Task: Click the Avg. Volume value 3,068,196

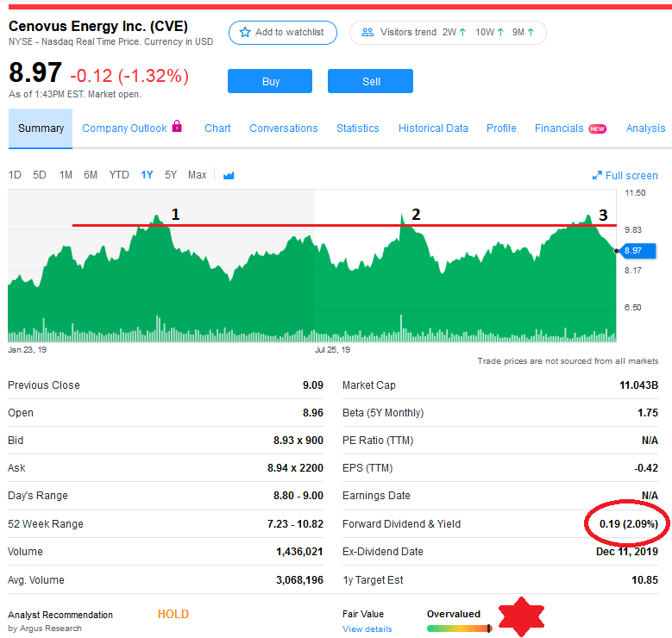Action: (x=299, y=580)
